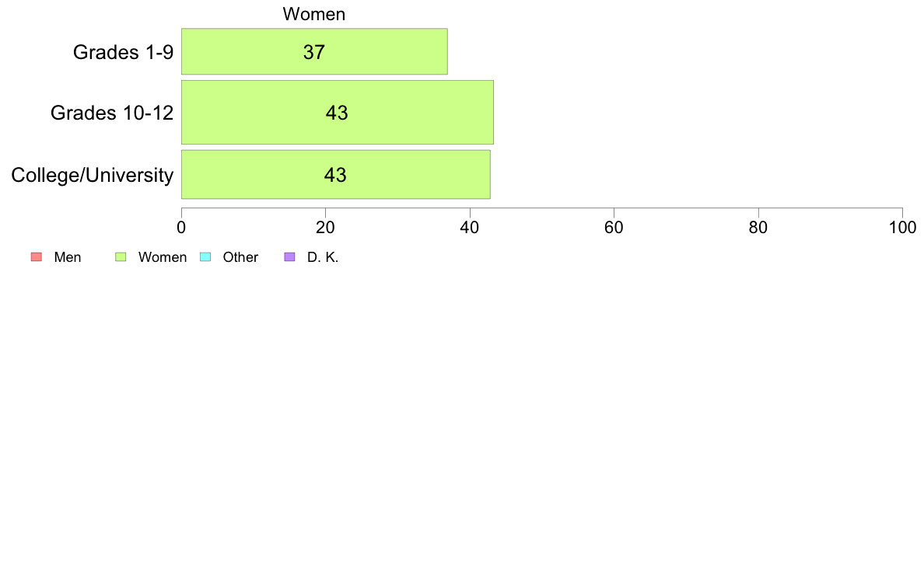This screenshot has width=924, height=572.
Task: Click the College/University category label
Action: [x=93, y=175]
